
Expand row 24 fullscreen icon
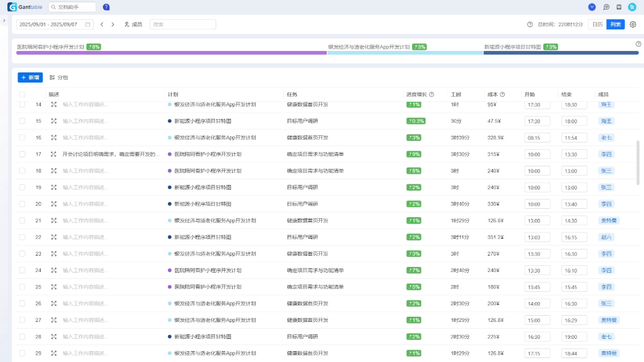[x=54, y=270]
